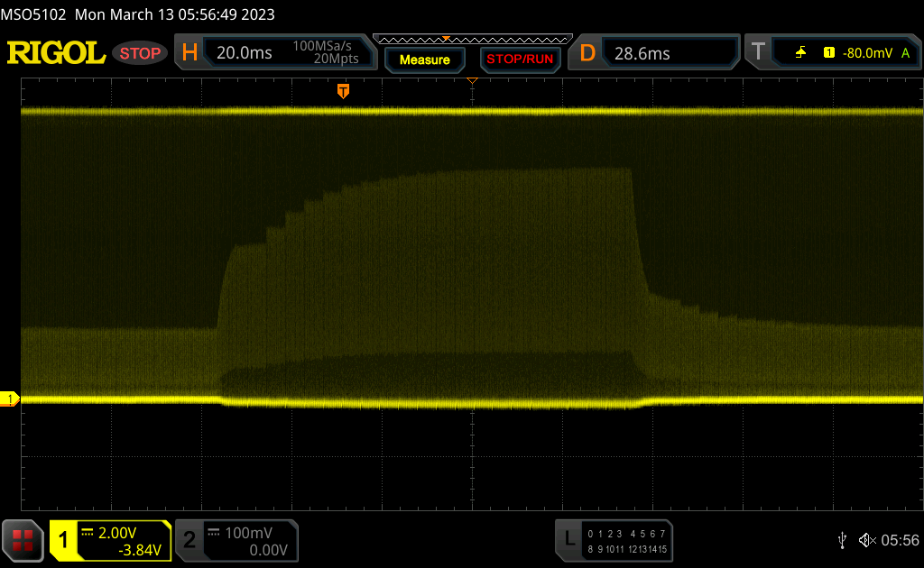924x568 pixels.
Task: Select channel 2 0.00V offset value
Action: 268,550
